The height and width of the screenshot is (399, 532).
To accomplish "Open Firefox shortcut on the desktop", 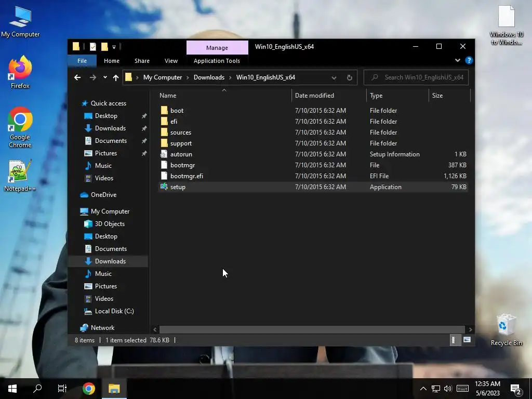I will tap(20, 72).
